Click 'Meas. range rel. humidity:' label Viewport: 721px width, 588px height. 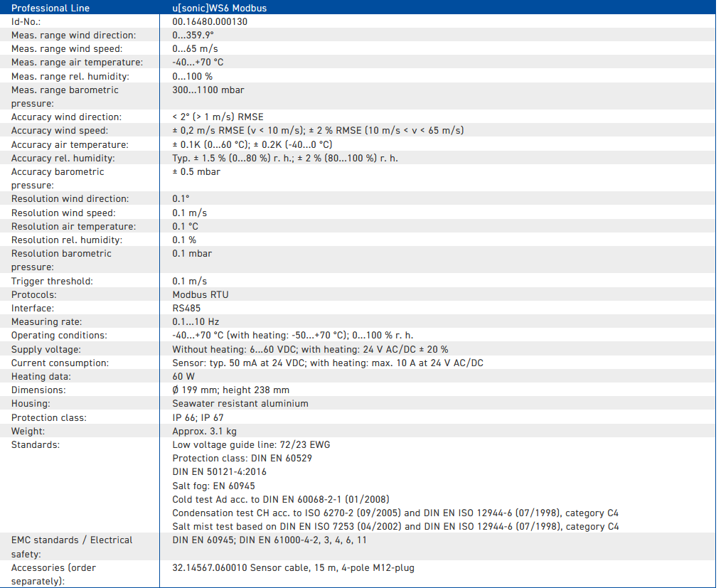pos(70,76)
